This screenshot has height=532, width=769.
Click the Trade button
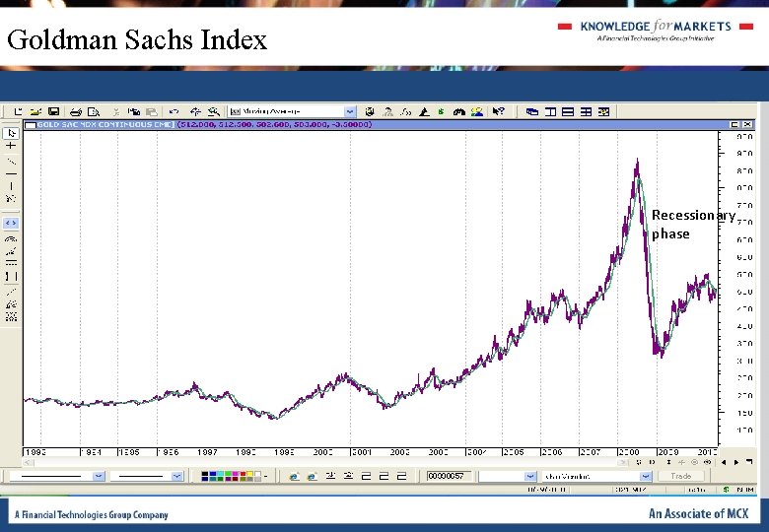click(x=680, y=476)
